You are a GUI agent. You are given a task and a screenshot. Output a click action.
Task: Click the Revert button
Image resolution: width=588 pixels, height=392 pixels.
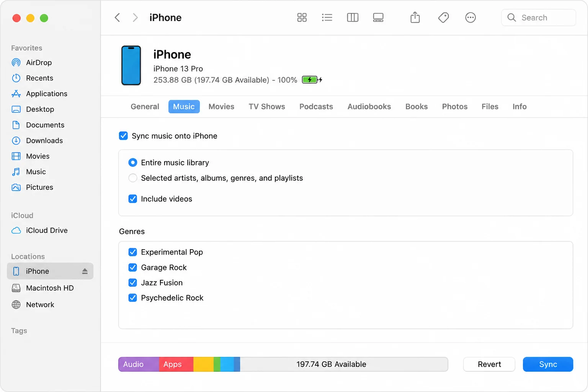coord(489,364)
